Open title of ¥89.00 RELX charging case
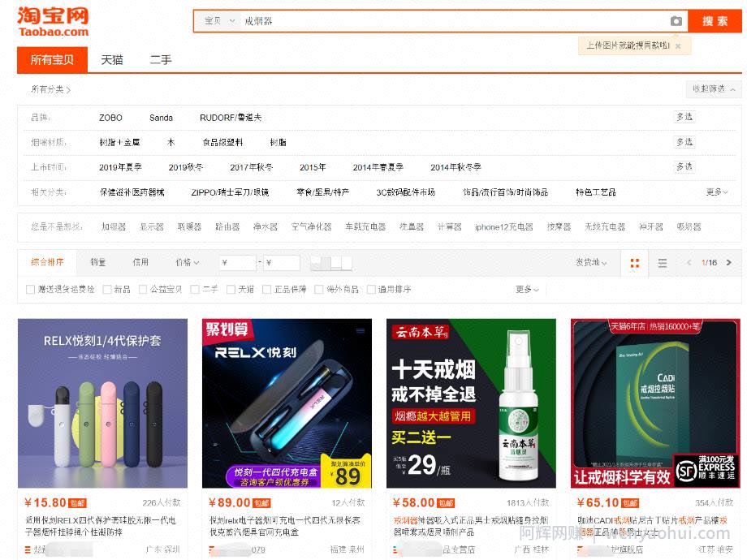 [x=285, y=526]
